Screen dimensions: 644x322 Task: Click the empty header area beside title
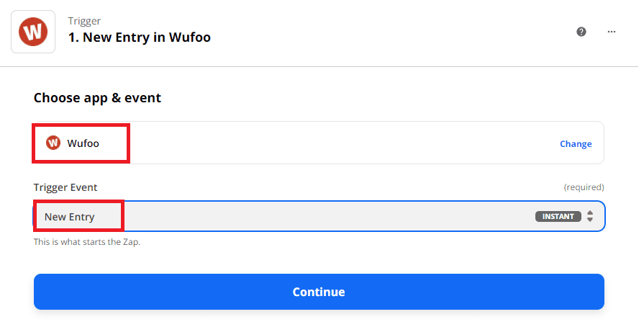tap(396, 32)
